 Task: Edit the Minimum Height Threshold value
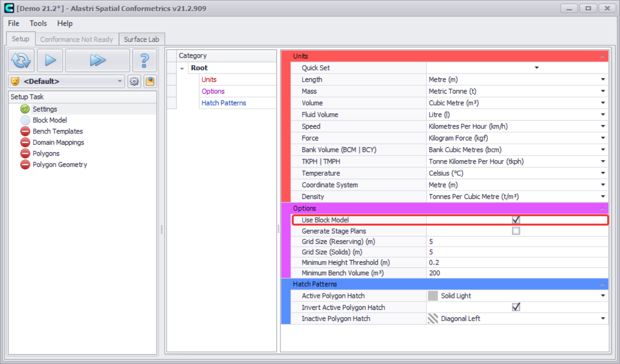(x=517, y=263)
